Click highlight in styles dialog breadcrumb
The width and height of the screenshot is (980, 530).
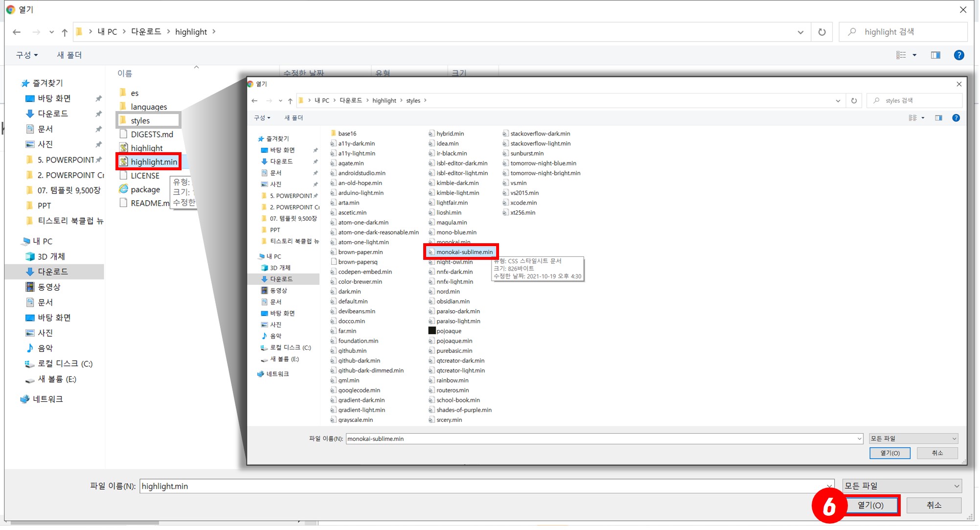385,101
